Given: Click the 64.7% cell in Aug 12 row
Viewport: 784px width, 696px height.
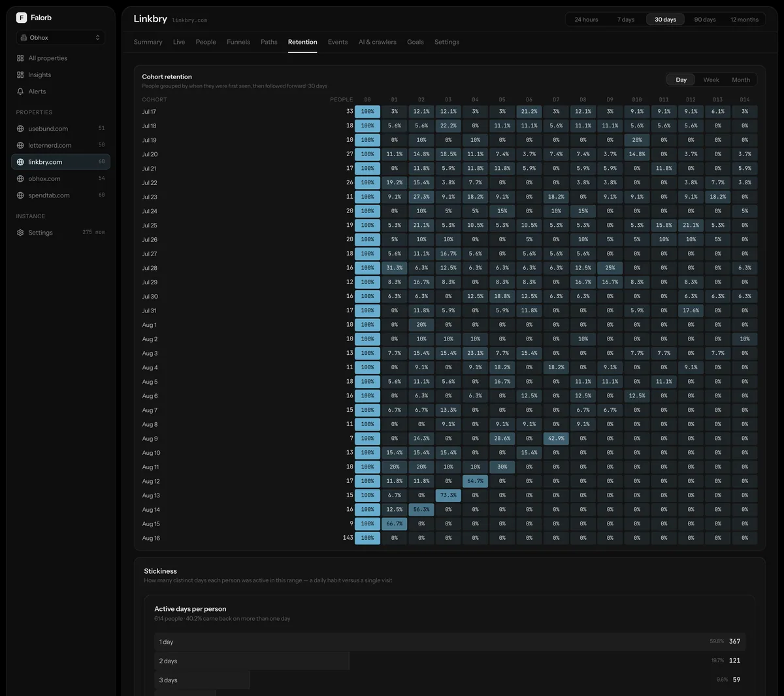Looking at the screenshot, I should tap(475, 481).
